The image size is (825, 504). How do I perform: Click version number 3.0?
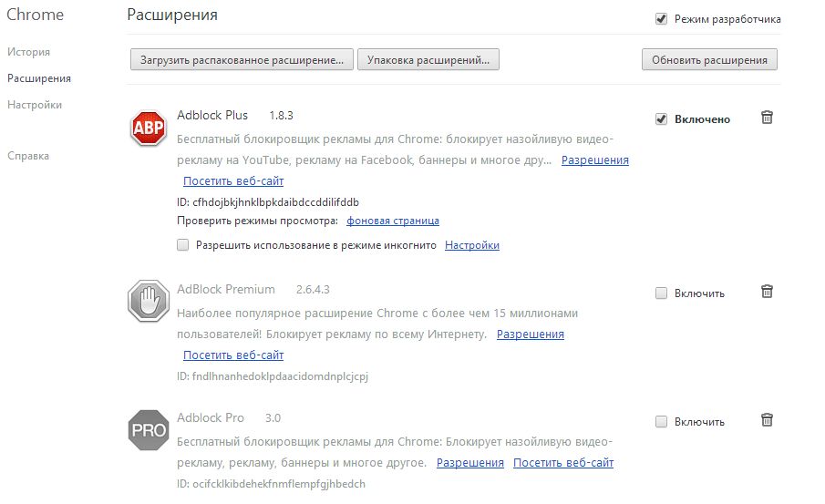coord(273,418)
